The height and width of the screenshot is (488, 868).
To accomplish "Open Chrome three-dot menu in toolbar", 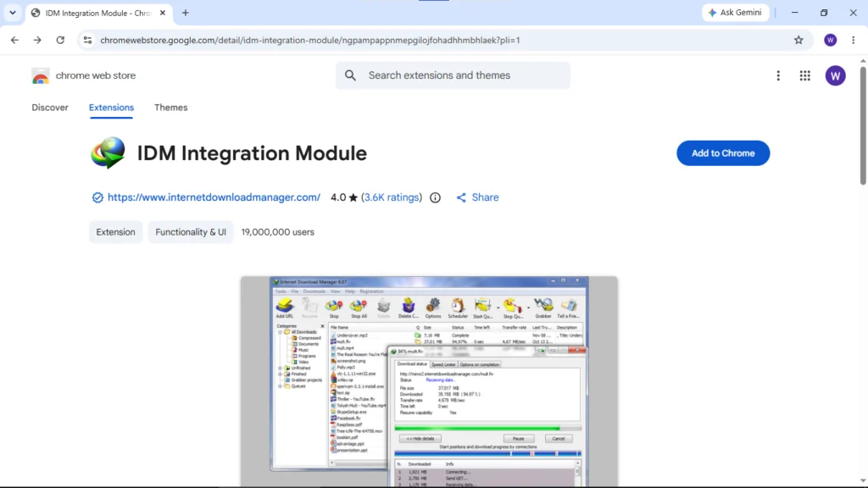I will point(853,40).
